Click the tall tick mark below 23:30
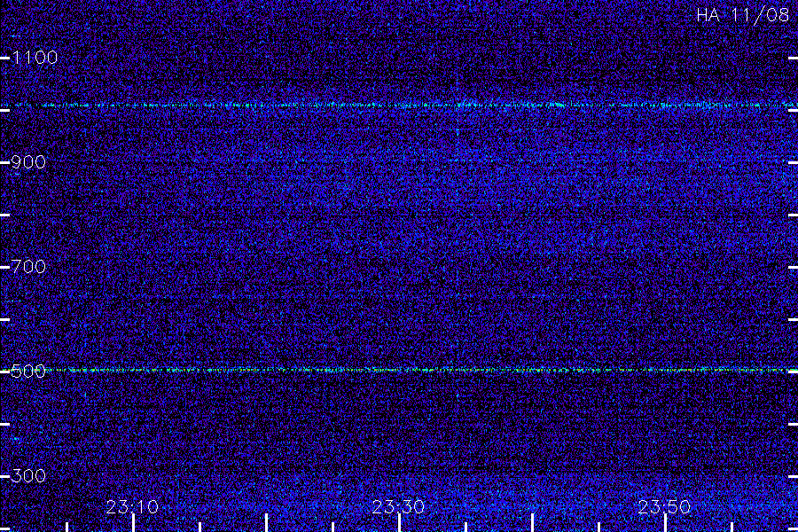 (399, 523)
